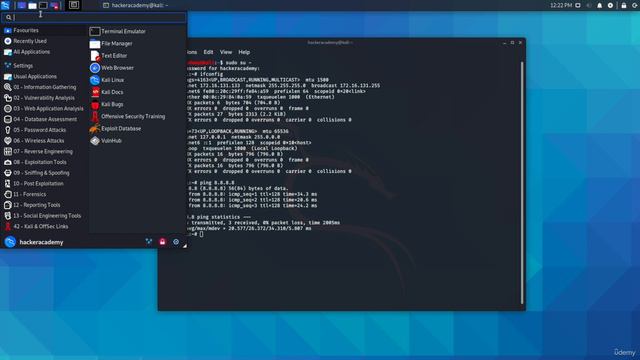Select the All Applications category
The width and height of the screenshot is (640, 360).
pyautogui.click(x=44, y=52)
